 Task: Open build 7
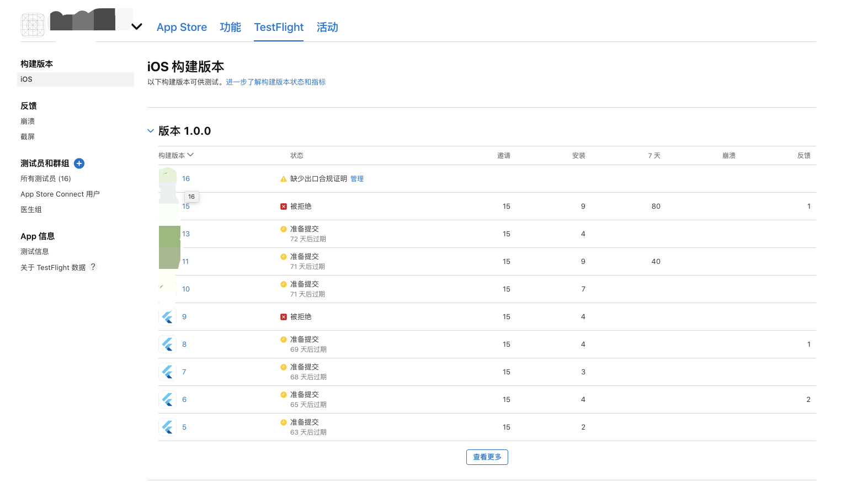(x=184, y=372)
